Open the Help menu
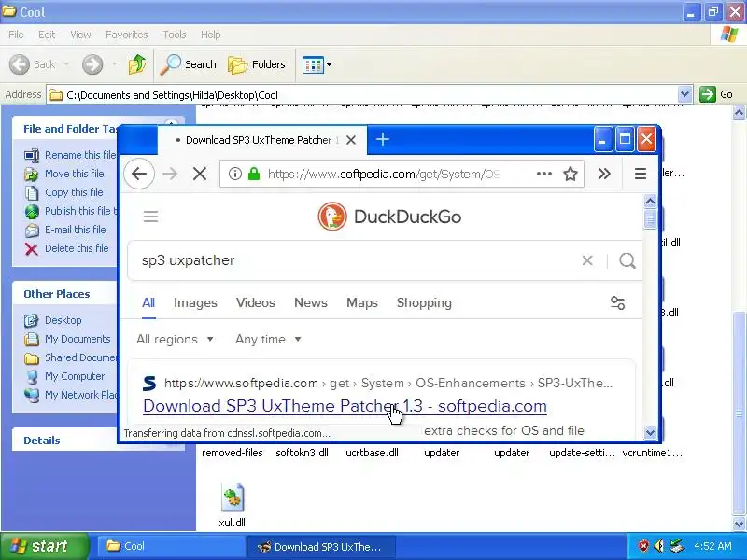Viewport: 747px width, 560px height. click(211, 35)
